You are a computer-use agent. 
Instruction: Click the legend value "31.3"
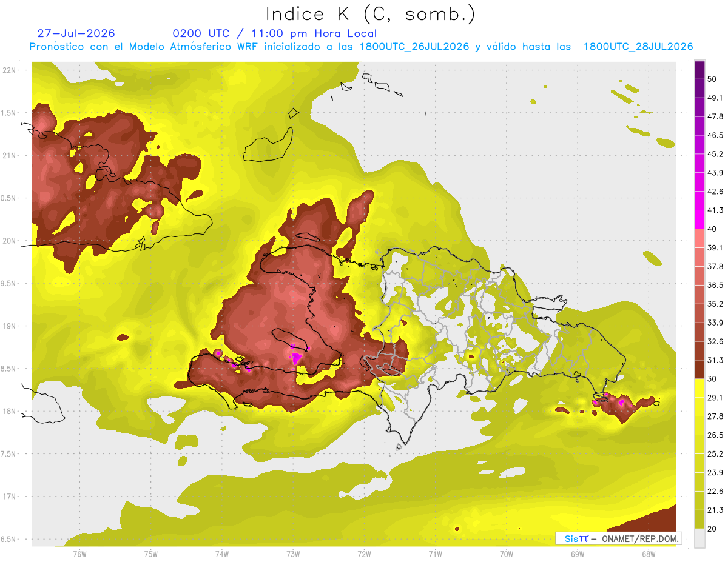(715, 360)
